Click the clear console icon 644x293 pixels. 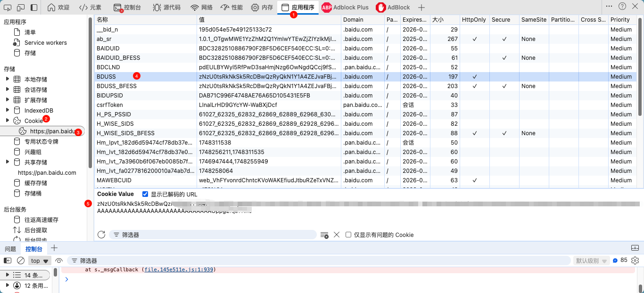[x=21, y=260]
